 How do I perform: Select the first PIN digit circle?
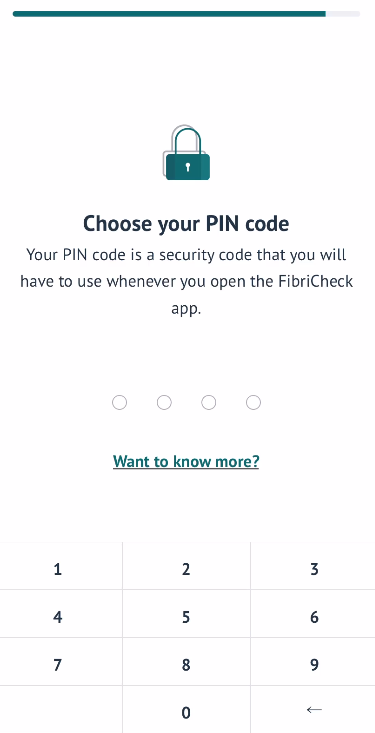tap(119, 402)
